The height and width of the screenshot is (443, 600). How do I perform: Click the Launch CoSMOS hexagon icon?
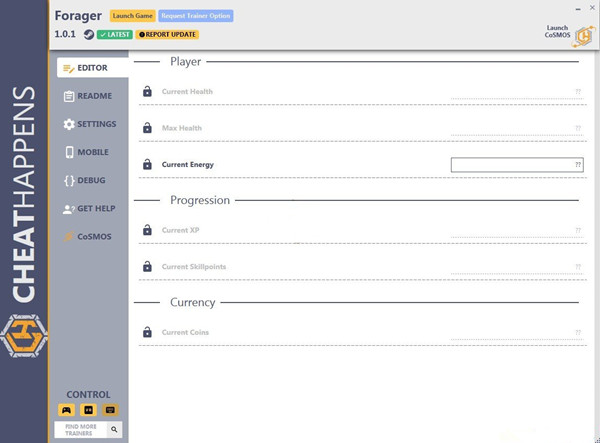pos(584,37)
